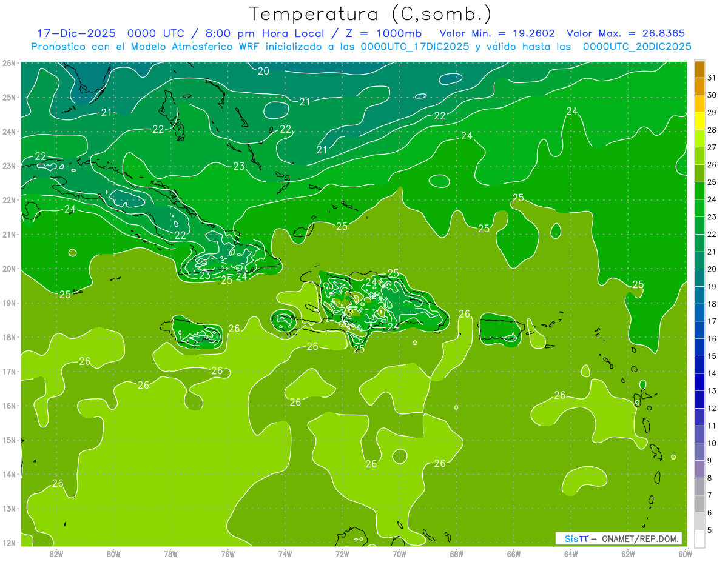Click the "14N" latitude axis label
Viewport: 728px width, 562px height.
point(9,474)
